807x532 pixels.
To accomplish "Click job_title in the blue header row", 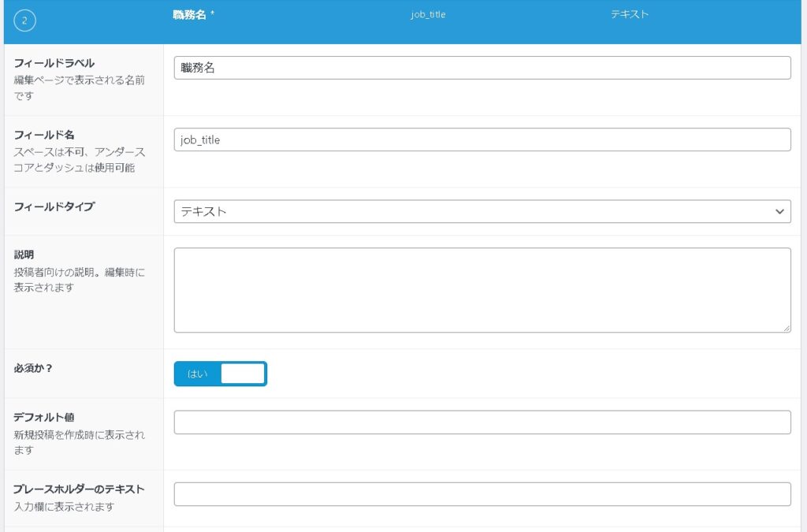I will (428, 15).
